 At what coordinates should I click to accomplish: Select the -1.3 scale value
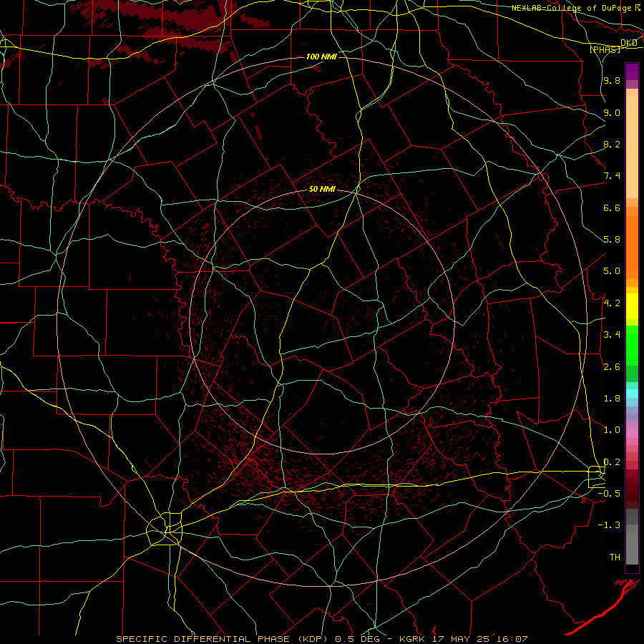[x=609, y=525]
